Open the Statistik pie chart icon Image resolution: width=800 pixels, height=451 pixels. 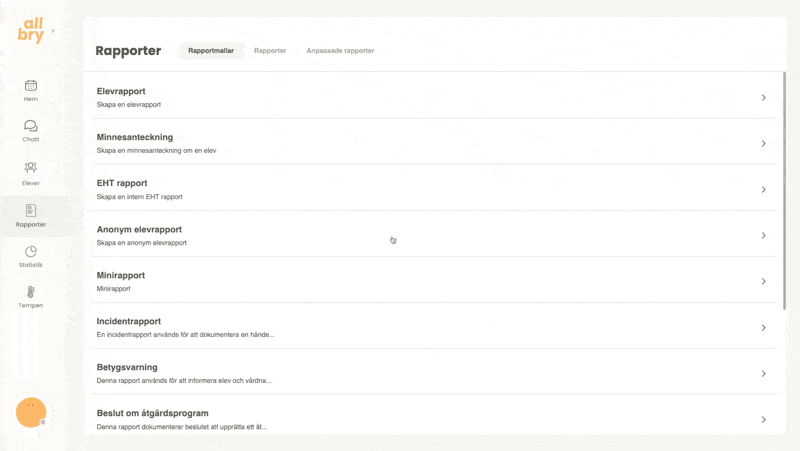coord(31,252)
